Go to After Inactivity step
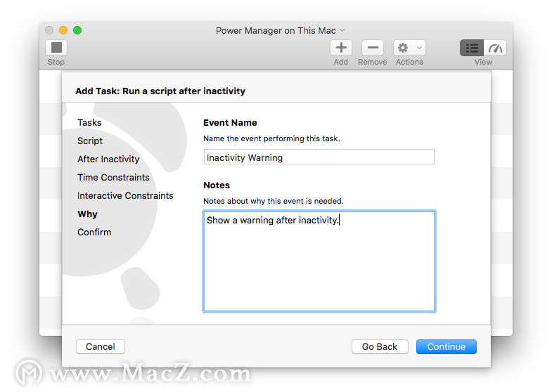The image size is (552, 392). (x=108, y=159)
